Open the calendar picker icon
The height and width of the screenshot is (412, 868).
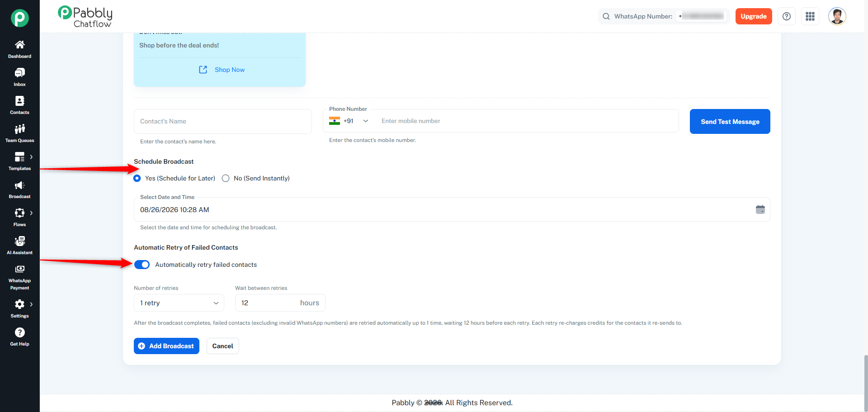(x=760, y=209)
